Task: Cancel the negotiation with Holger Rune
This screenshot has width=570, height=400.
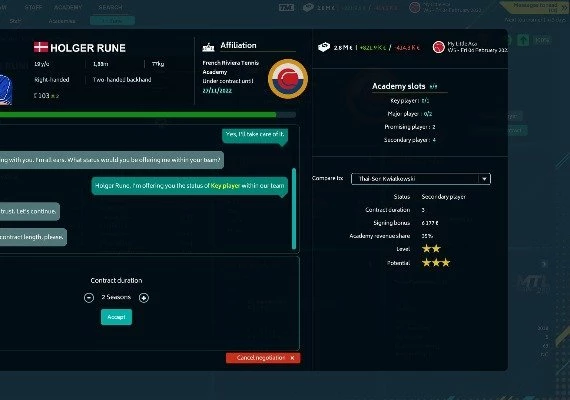Action: point(263,358)
